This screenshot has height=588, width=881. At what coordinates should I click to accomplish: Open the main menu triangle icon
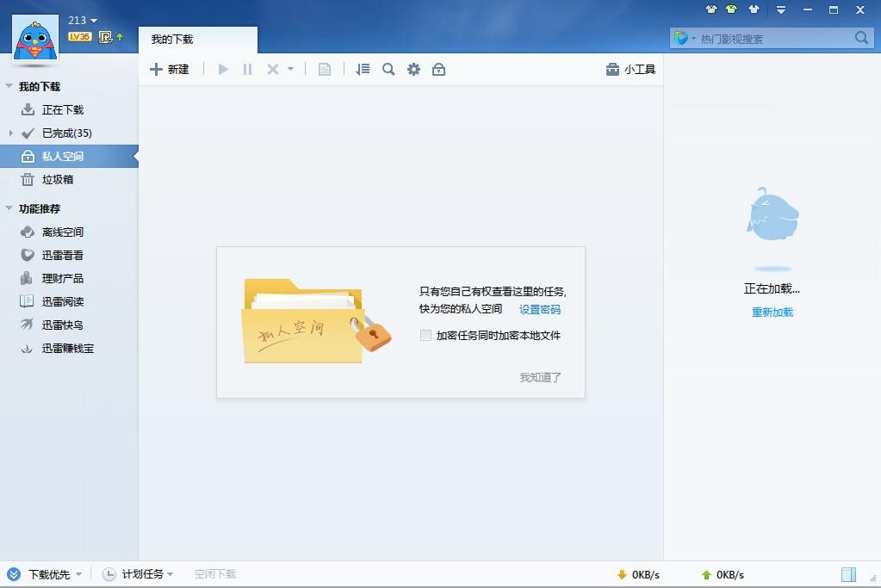tap(781, 9)
